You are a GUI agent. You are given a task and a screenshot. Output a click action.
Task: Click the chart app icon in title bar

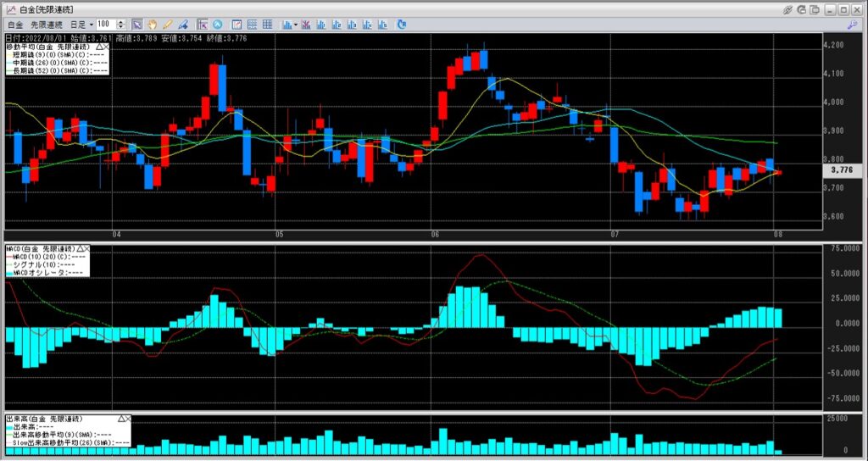tap(11, 10)
